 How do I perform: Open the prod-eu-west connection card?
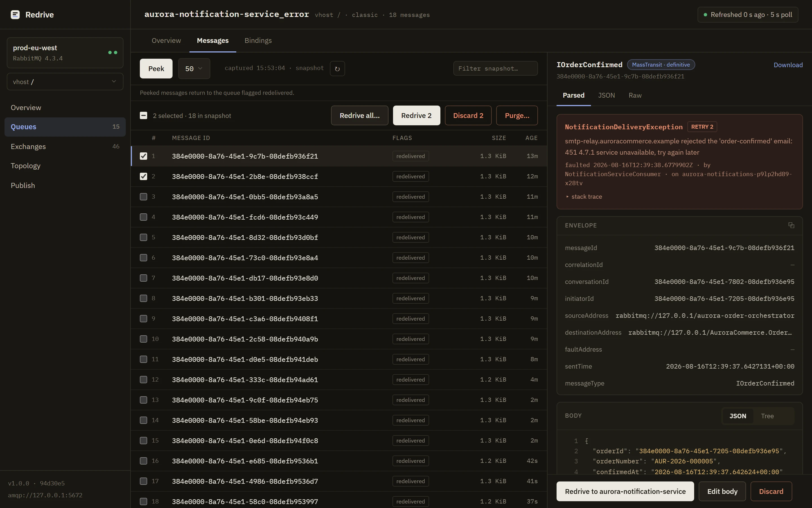coord(65,53)
